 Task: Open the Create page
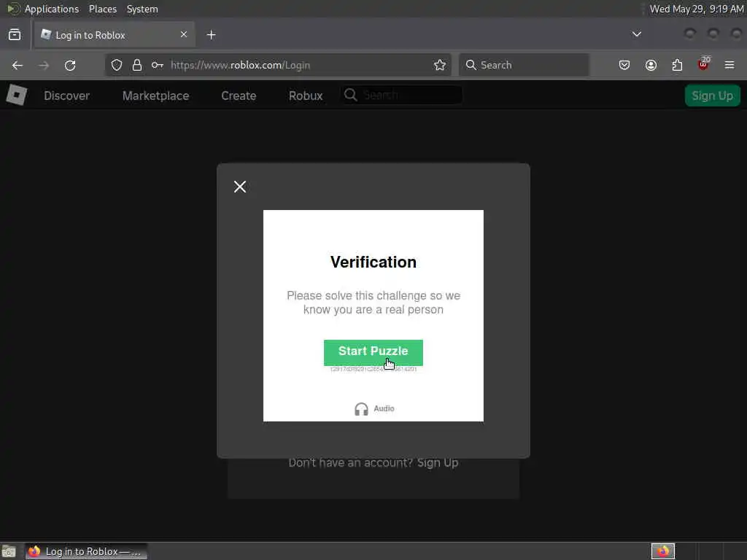[239, 96]
